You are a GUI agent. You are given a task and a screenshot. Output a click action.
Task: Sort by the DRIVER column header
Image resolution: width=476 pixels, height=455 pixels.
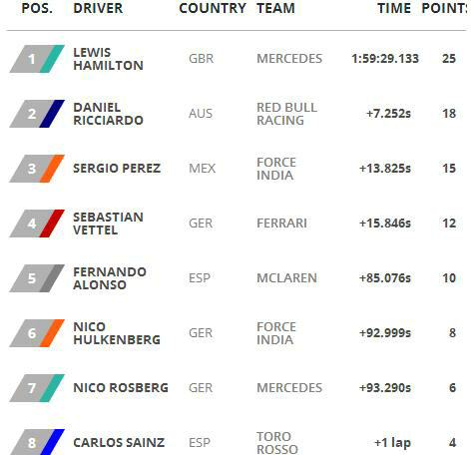coord(98,8)
